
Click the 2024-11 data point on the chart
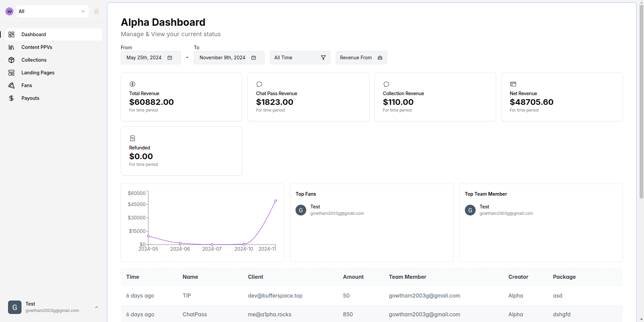(x=276, y=201)
